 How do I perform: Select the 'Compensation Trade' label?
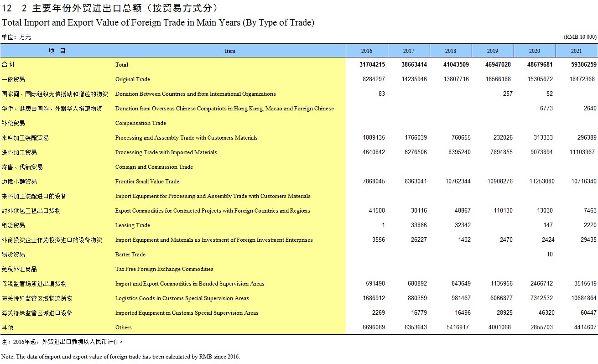(x=140, y=123)
